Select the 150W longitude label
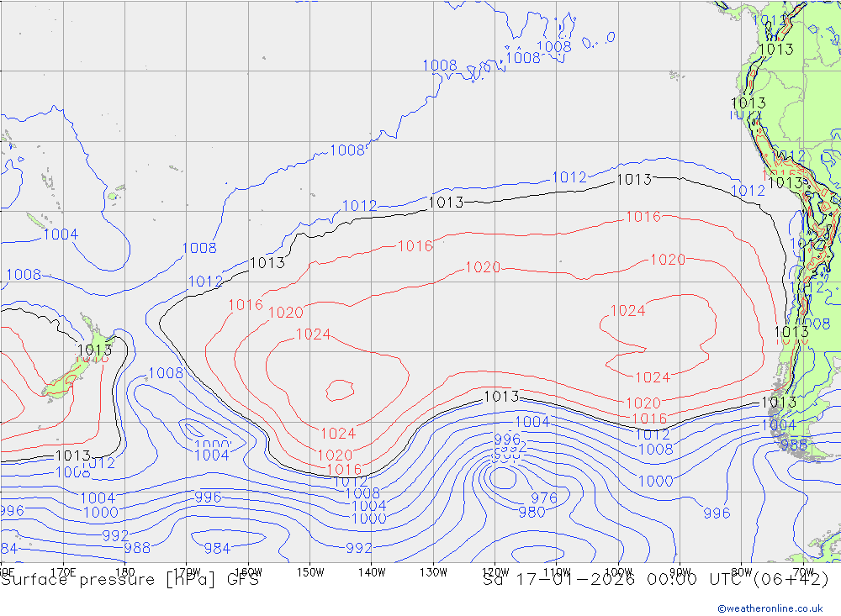The height and width of the screenshot is (616, 841). pyautogui.click(x=310, y=572)
